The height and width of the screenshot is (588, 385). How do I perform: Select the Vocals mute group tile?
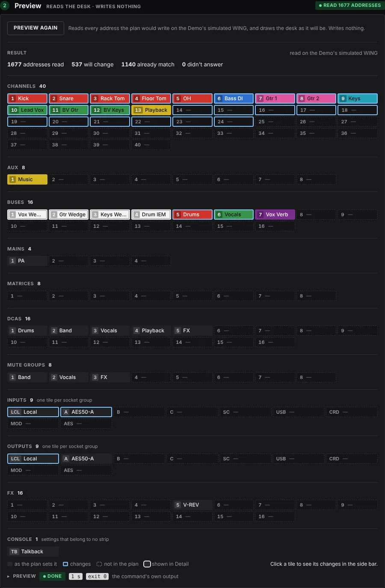pos(68,377)
